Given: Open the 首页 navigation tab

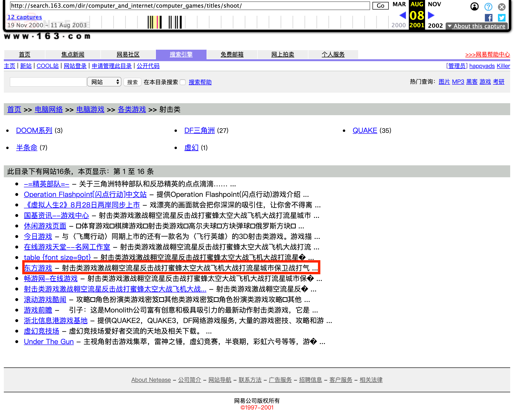Looking at the screenshot, I should 25,54.
